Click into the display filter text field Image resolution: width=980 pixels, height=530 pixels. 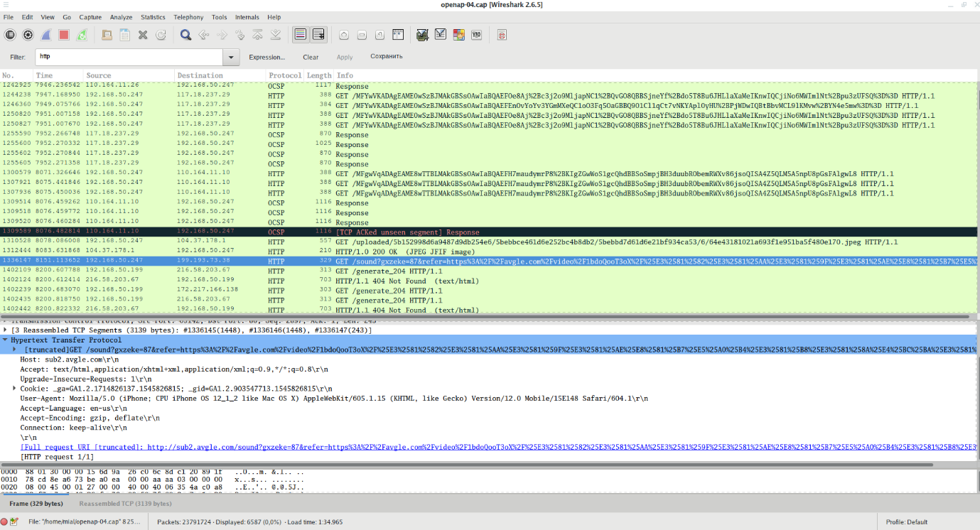pyautogui.click(x=128, y=57)
